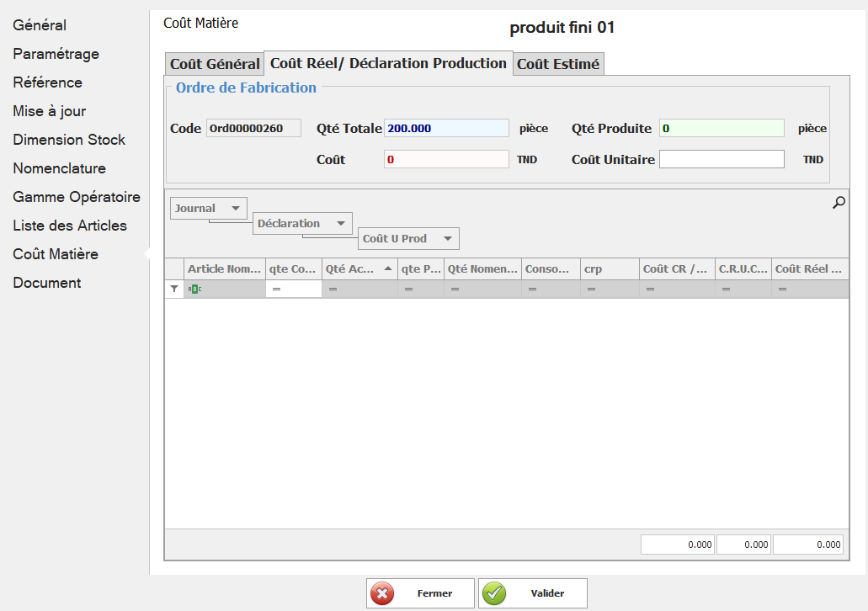The height and width of the screenshot is (611, 868).
Task: Go to Gamme Opératoire section
Action: point(77,197)
